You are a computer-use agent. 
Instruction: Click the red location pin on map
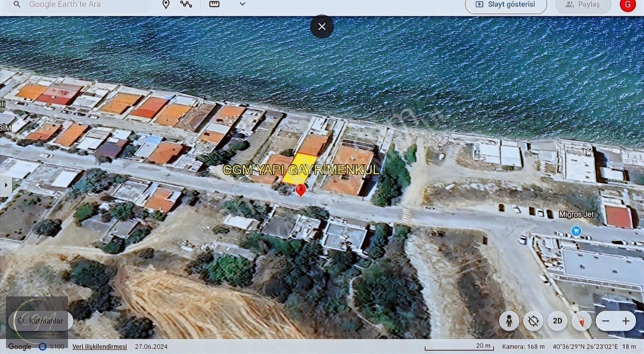301,190
